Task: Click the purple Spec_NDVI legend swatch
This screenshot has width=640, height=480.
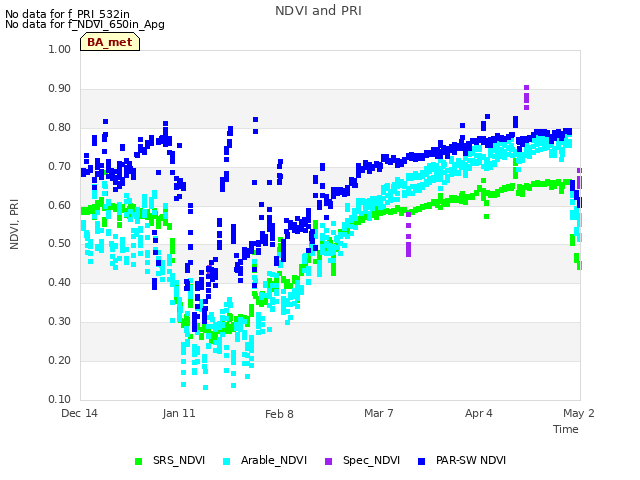Action: click(x=328, y=461)
